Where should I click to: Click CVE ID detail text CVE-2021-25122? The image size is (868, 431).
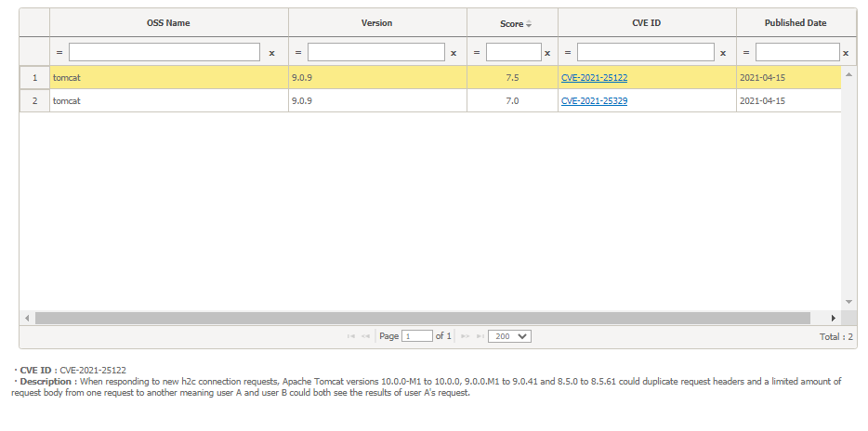93,371
